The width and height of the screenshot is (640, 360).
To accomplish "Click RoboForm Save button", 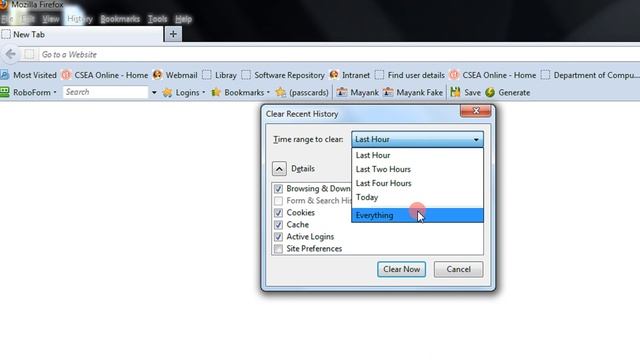I will (466, 93).
